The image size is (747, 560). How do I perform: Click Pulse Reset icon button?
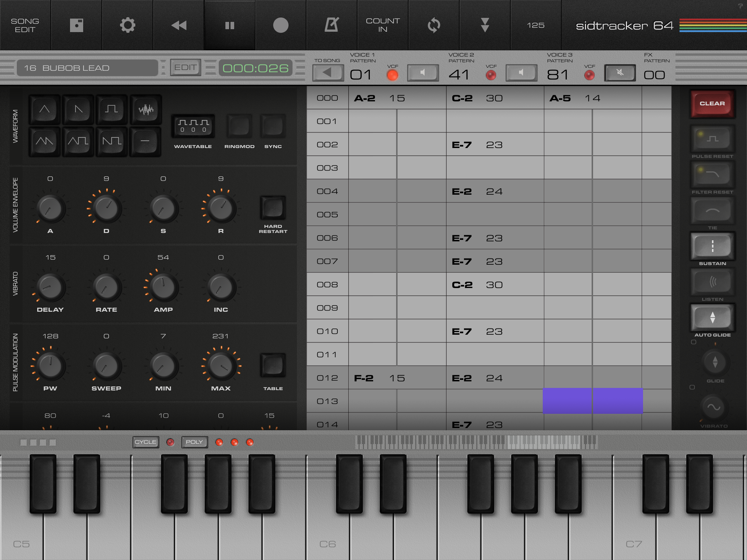point(712,139)
